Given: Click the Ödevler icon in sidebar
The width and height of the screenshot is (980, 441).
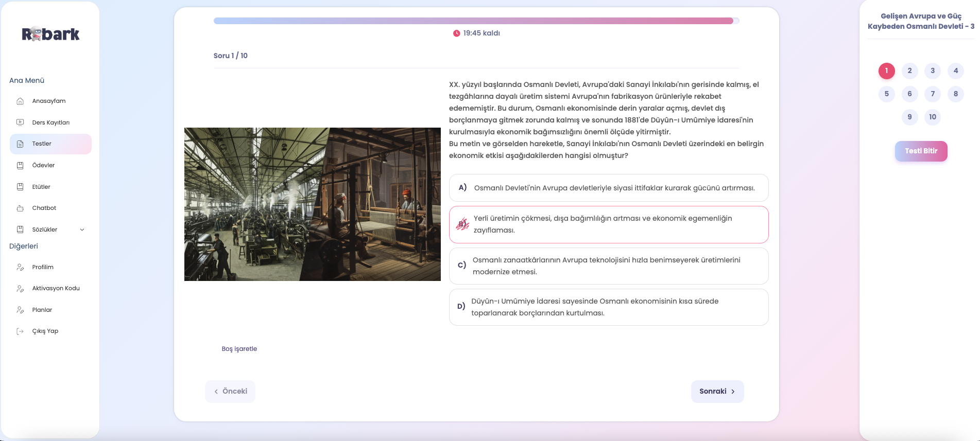Looking at the screenshot, I should click(x=20, y=165).
